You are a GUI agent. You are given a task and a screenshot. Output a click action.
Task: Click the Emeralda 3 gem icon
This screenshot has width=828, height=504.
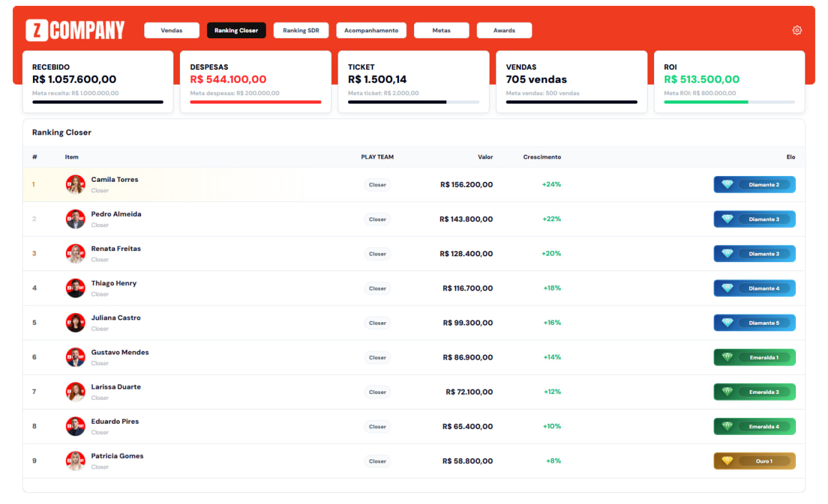coord(727,391)
